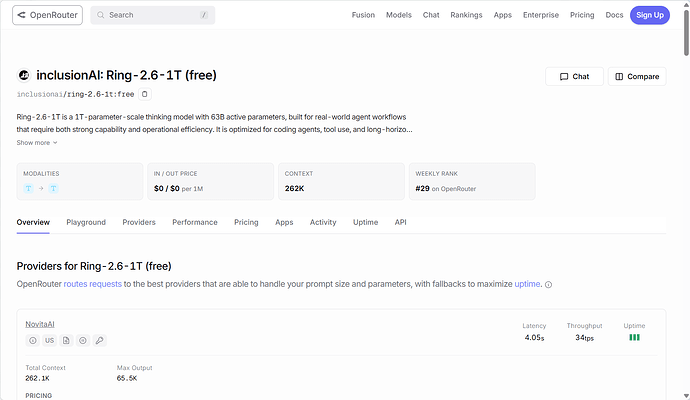This screenshot has width=690, height=400.
Task: Click the first circular info badge under NovitaAI
Action: (x=33, y=340)
